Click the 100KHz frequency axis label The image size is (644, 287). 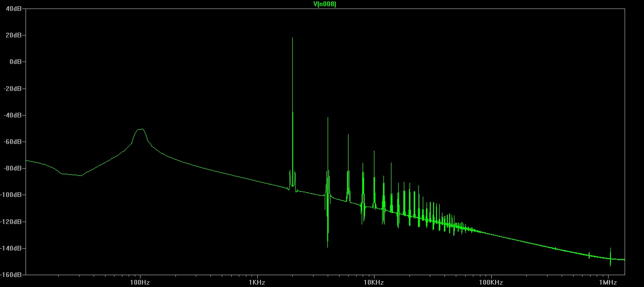pyautogui.click(x=491, y=283)
